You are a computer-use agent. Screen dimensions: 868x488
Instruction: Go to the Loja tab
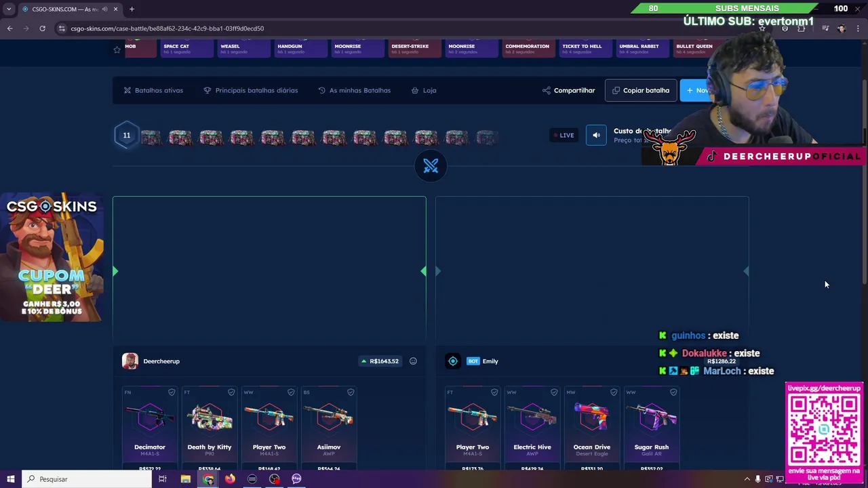(424, 90)
